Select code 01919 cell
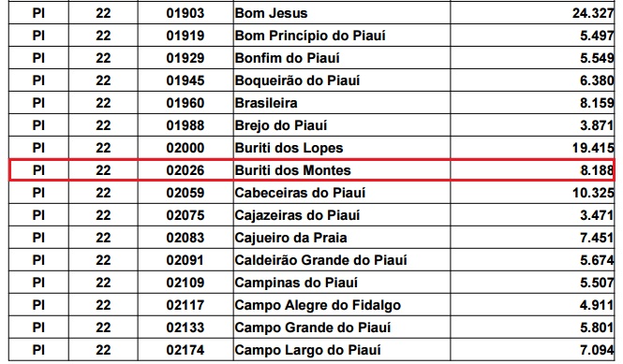Viewport: 623px width, 364px height. pyautogui.click(x=185, y=36)
